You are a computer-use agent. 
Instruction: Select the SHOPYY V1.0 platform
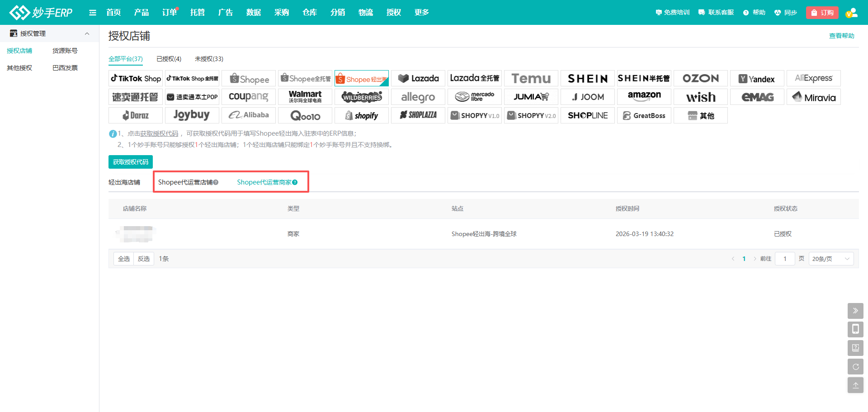click(x=475, y=115)
